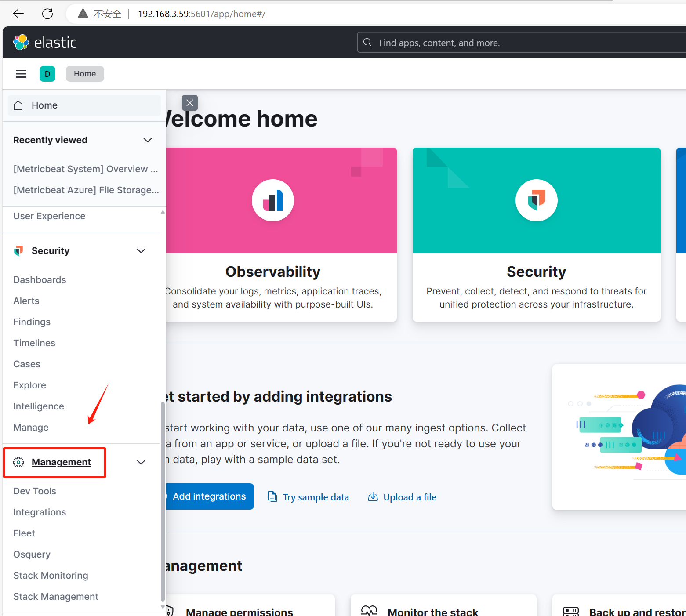Click the Security shield icon in the sidebar
This screenshot has height=616, width=686.
click(x=18, y=251)
